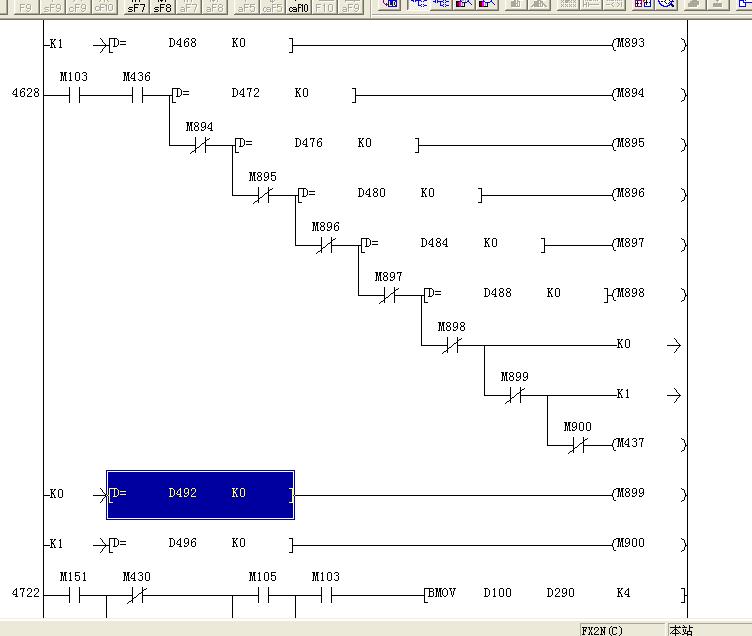The width and height of the screenshot is (752, 636).
Task: Click the sF8 toolbar button
Action: click(x=163, y=6)
